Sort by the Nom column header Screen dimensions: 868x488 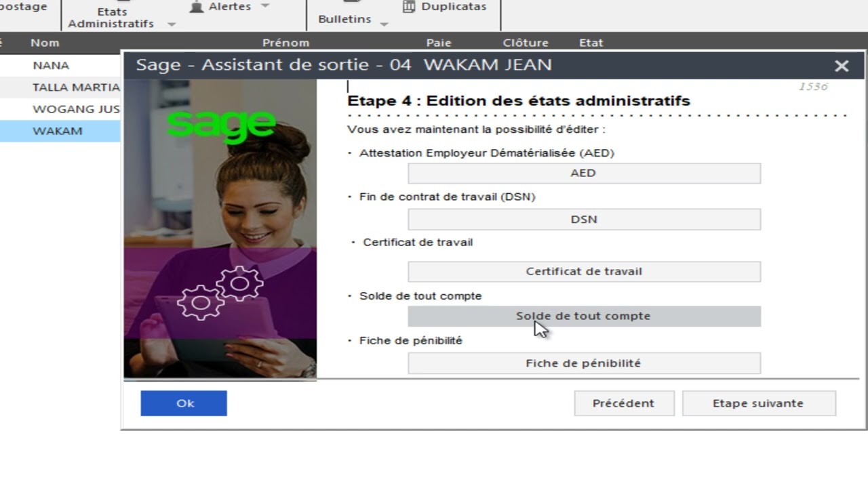(x=45, y=43)
